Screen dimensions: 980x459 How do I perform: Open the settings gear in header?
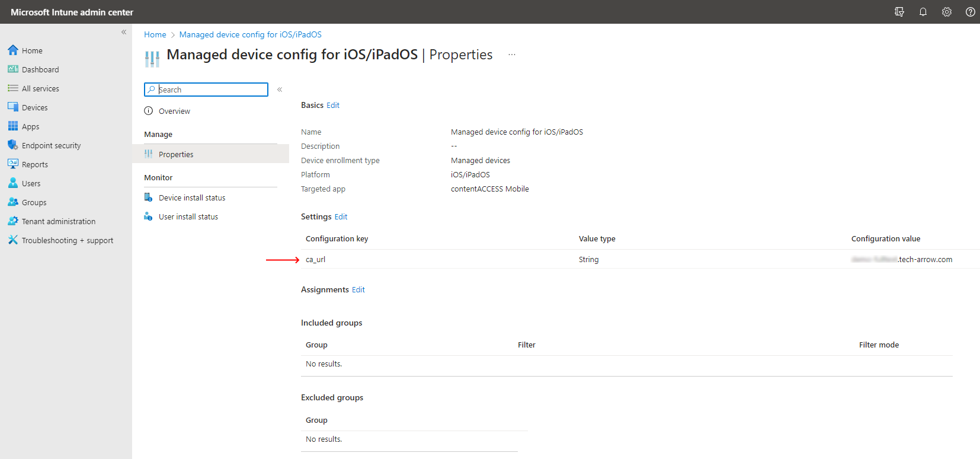click(947, 12)
